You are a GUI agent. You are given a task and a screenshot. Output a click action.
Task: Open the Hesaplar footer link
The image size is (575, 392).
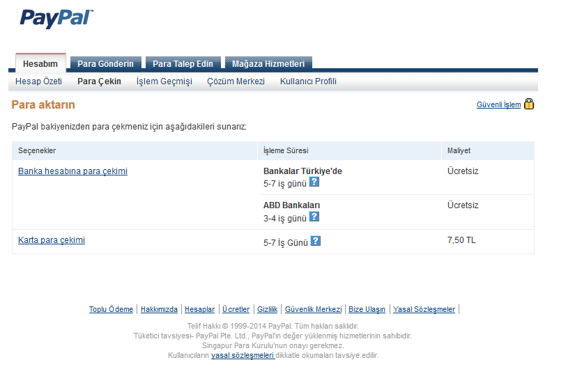(199, 309)
